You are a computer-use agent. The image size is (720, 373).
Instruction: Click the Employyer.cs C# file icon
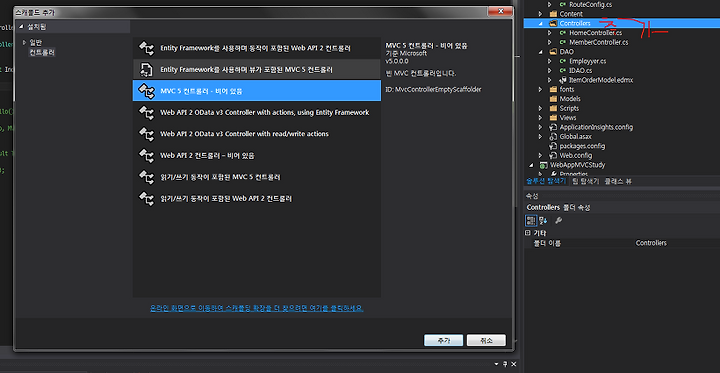point(562,61)
